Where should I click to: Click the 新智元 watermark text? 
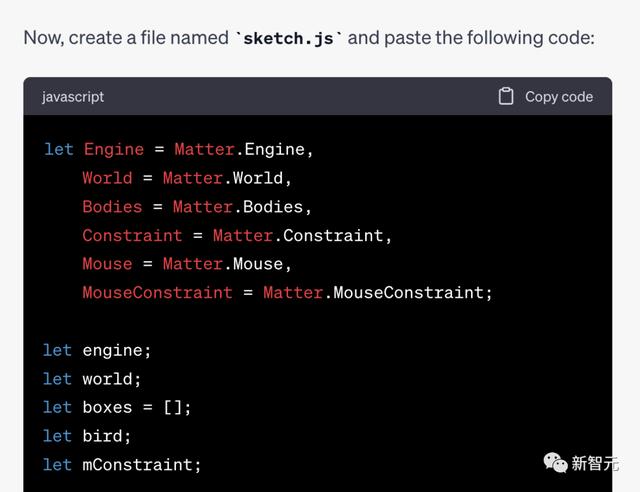pyautogui.click(x=595, y=463)
